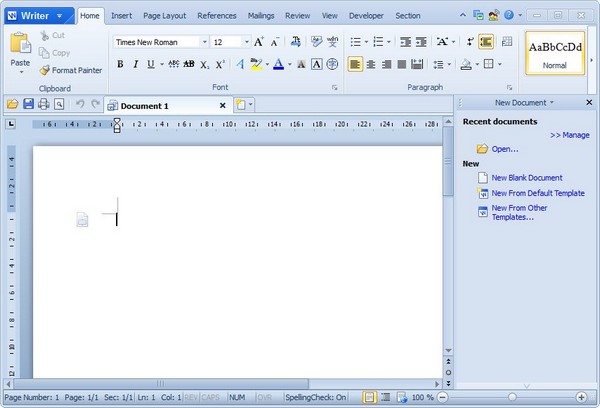Click the Undo arrow
The height and width of the screenshot is (408, 600).
point(80,104)
